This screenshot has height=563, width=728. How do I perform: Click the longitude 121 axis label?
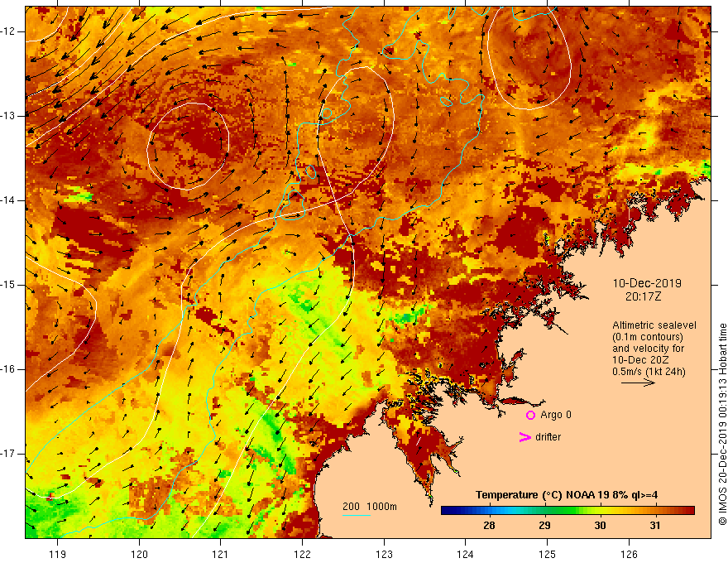[x=221, y=554]
